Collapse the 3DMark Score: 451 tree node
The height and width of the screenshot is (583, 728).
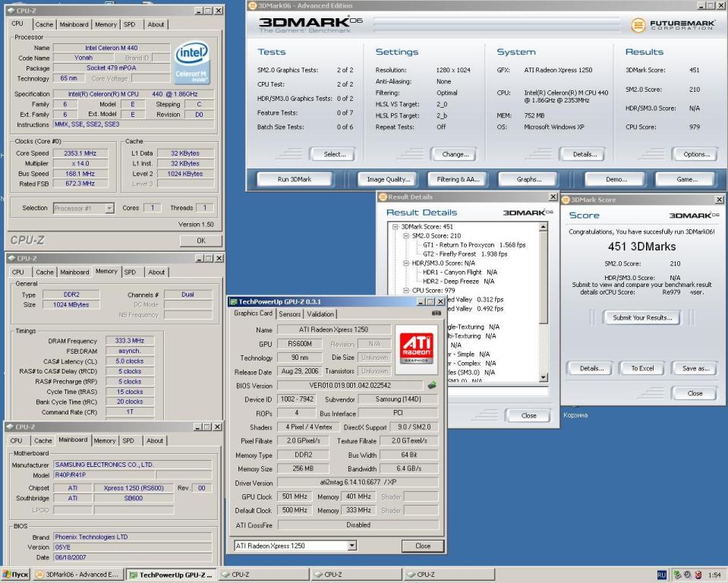click(x=396, y=226)
